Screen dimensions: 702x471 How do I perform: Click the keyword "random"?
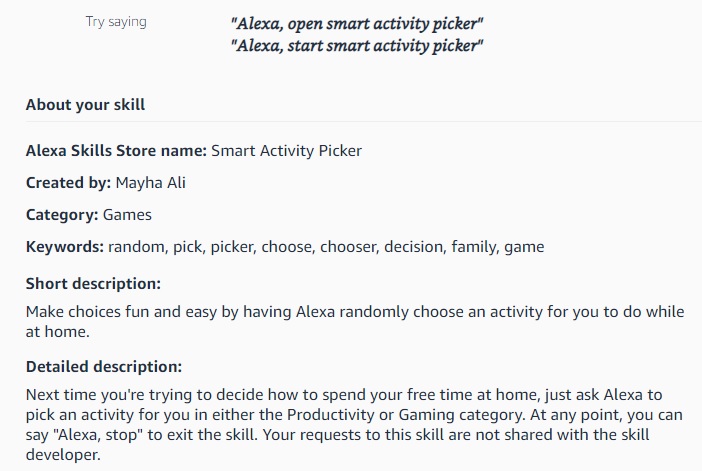tap(136, 246)
